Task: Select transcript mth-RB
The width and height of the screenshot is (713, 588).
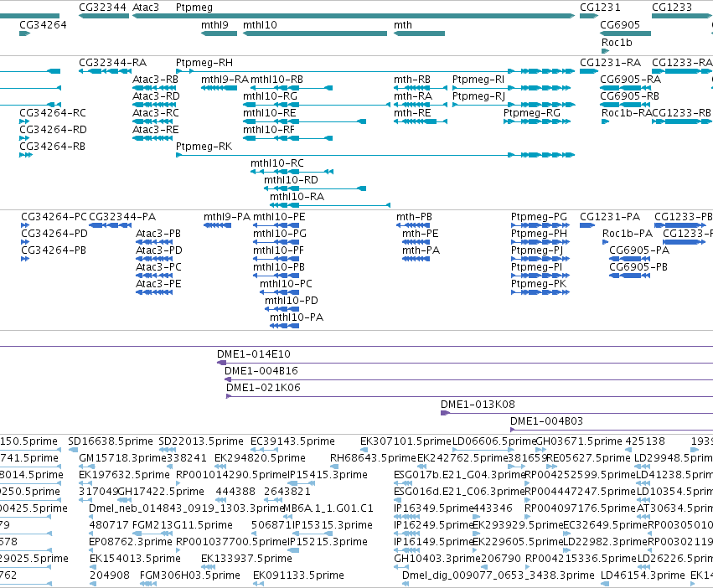Action: (x=421, y=88)
